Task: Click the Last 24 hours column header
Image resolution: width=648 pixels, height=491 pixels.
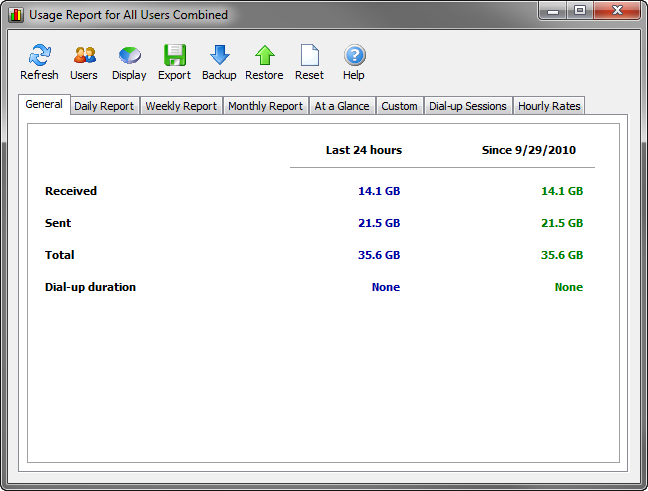Action: click(364, 150)
